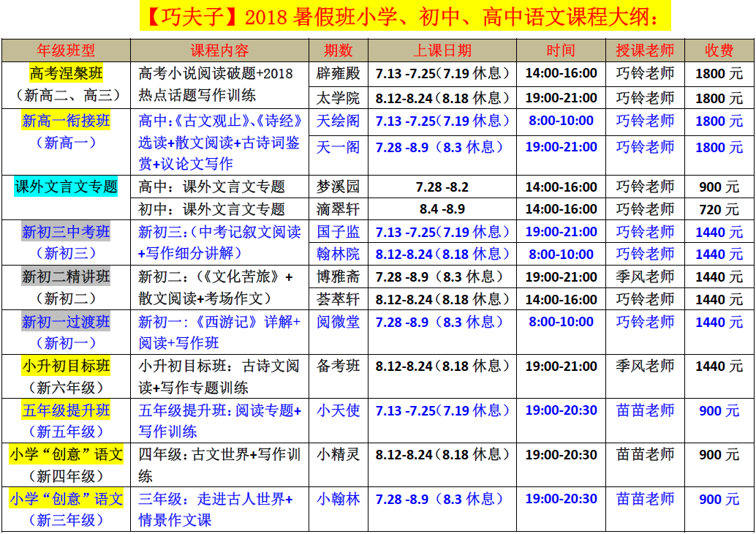
Task: Select the 720 元 fee cell
Action: tap(719, 209)
